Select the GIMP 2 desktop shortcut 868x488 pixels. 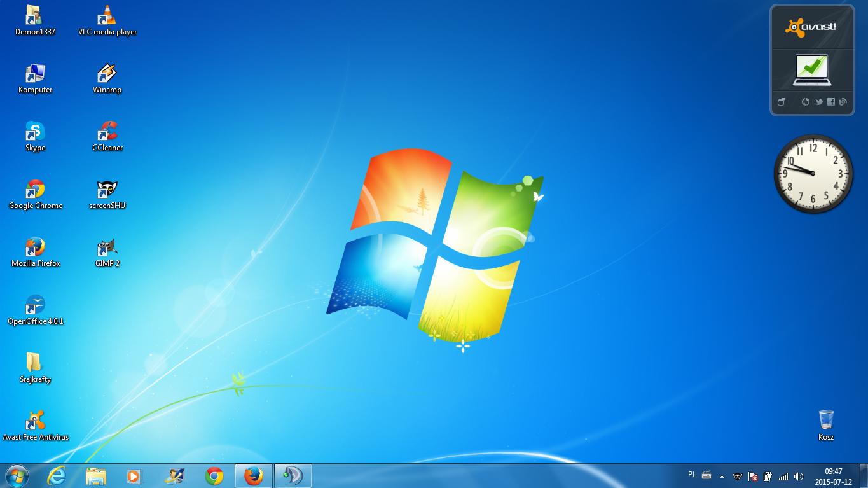click(x=107, y=252)
